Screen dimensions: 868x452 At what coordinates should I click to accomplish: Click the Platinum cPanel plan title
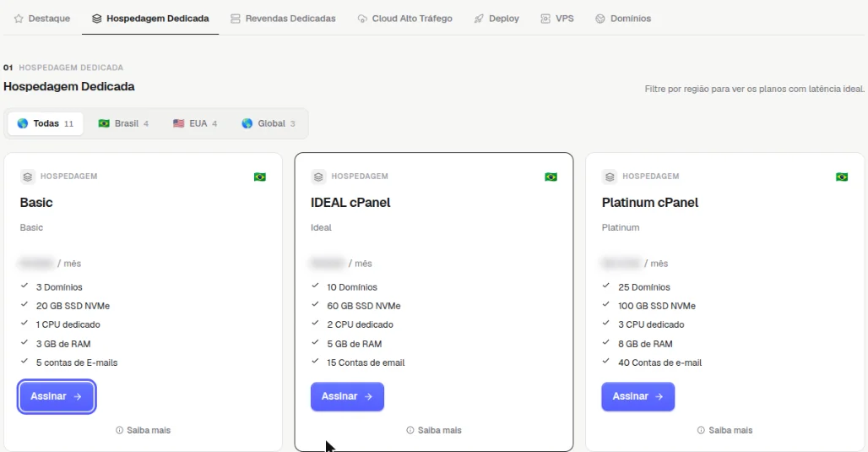pos(650,203)
